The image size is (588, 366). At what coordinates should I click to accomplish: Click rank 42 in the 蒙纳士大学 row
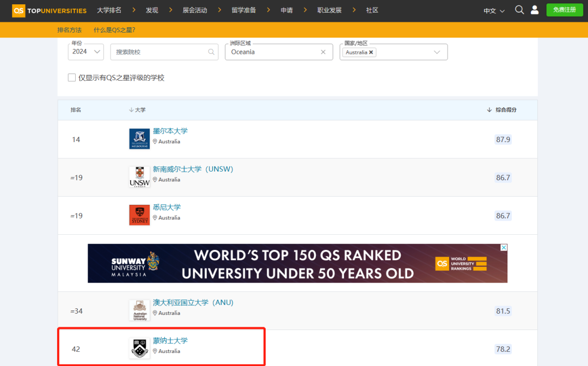tap(76, 350)
